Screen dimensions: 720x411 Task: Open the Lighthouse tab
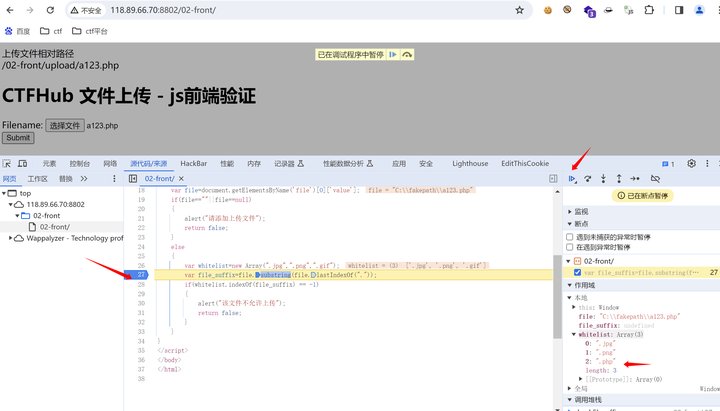(470, 163)
